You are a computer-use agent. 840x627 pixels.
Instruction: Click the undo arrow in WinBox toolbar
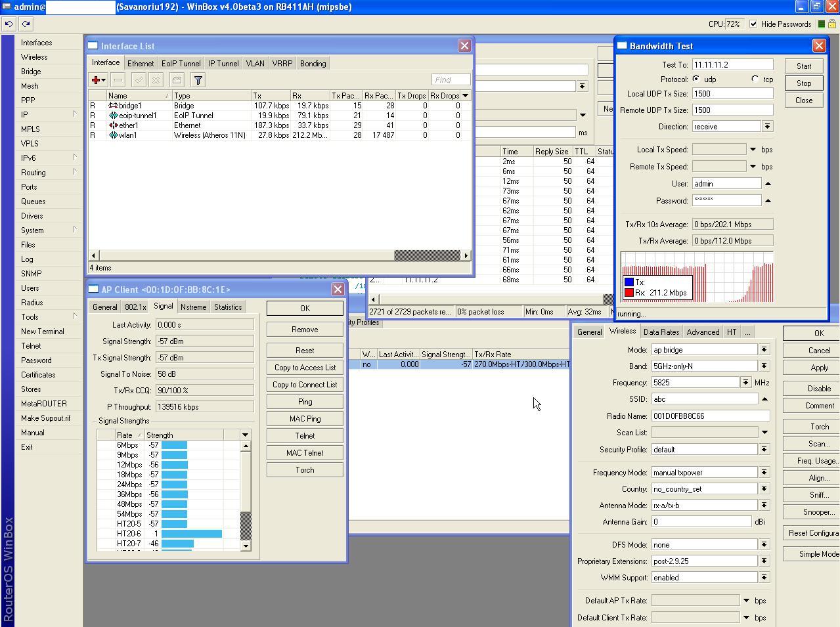click(8, 24)
